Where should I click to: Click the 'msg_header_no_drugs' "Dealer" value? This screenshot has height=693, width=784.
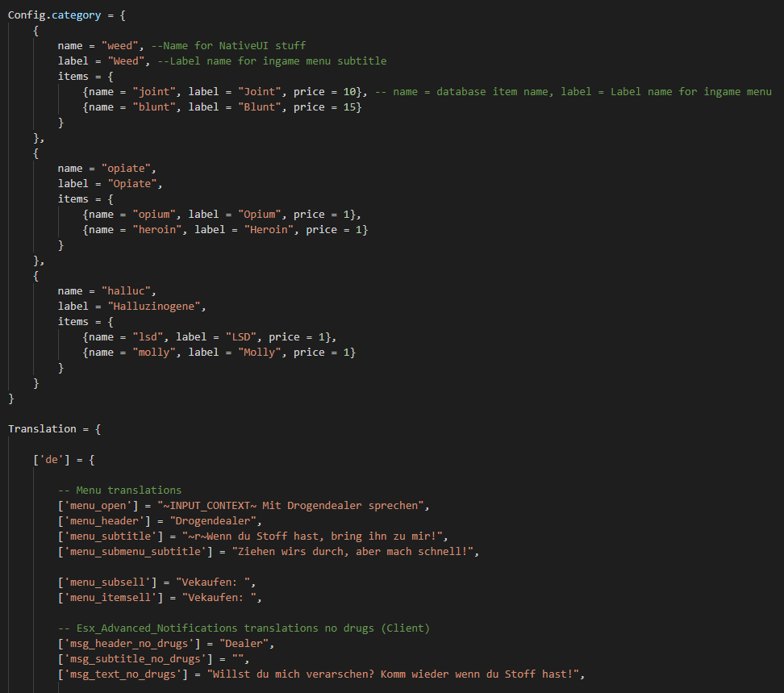[244, 644]
